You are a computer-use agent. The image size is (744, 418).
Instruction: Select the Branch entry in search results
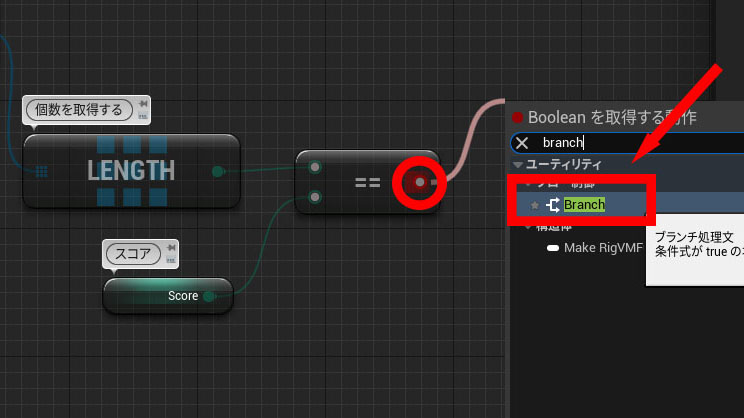click(x=585, y=205)
